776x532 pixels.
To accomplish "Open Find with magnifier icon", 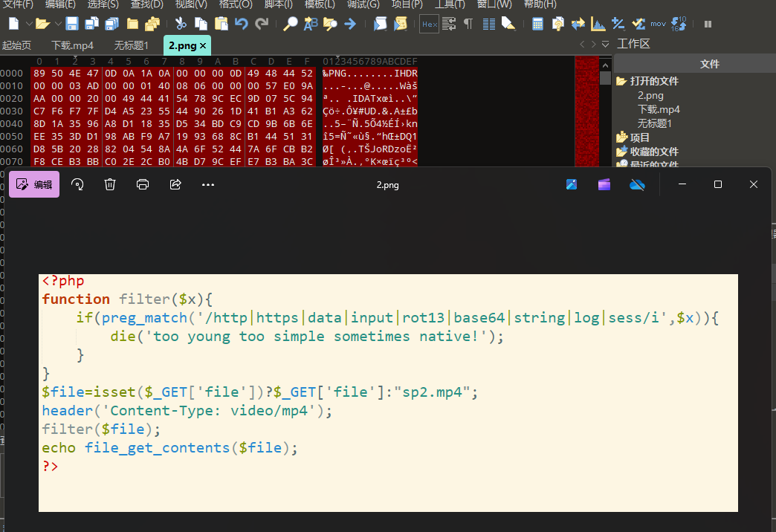I will pyautogui.click(x=290, y=23).
